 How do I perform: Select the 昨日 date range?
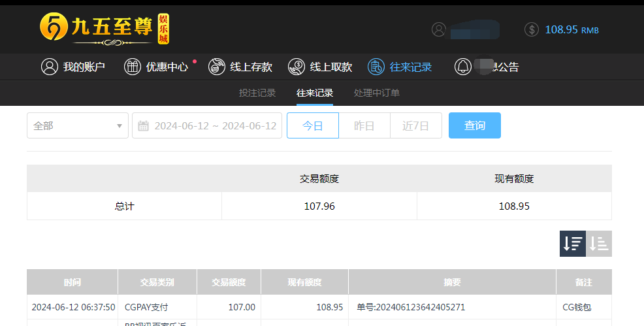point(364,125)
